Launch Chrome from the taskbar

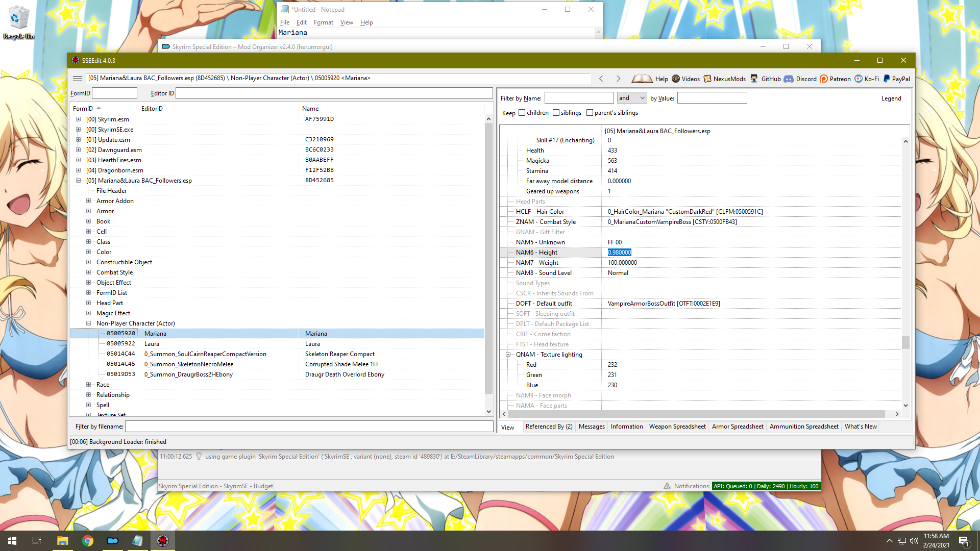(88, 541)
